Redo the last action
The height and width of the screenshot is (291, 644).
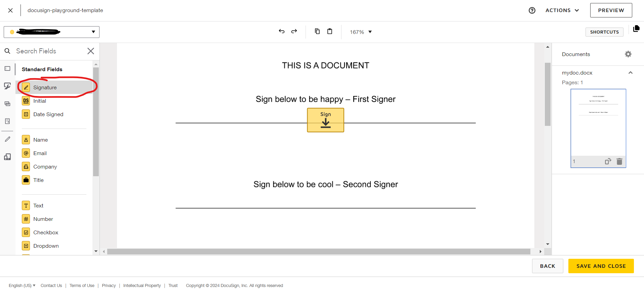[294, 31]
